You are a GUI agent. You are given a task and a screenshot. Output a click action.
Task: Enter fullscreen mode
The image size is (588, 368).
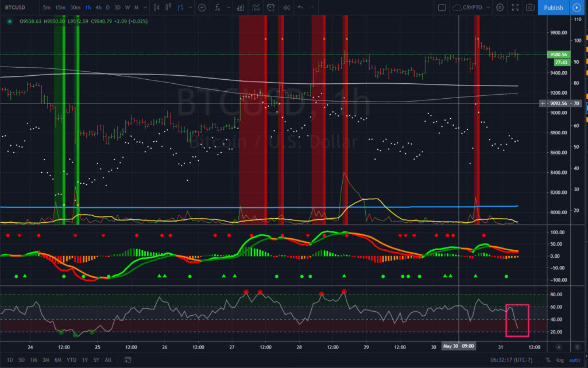click(x=515, y=7)
